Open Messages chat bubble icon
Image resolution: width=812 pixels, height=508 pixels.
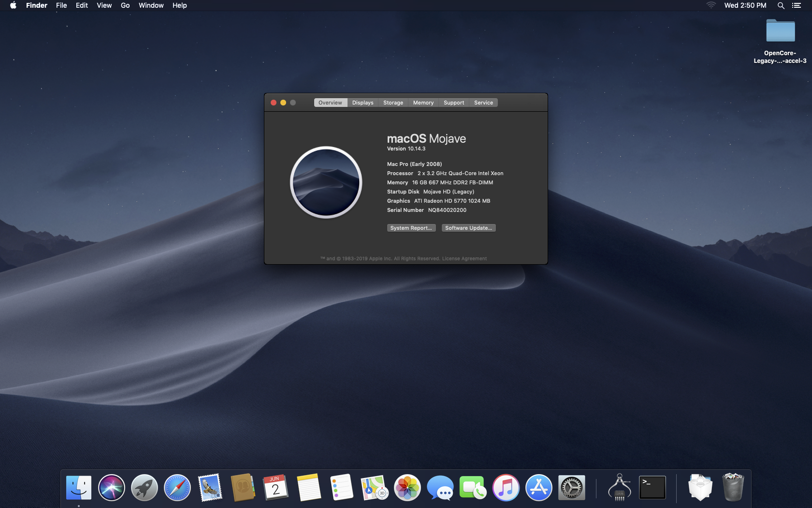point(440,488)
